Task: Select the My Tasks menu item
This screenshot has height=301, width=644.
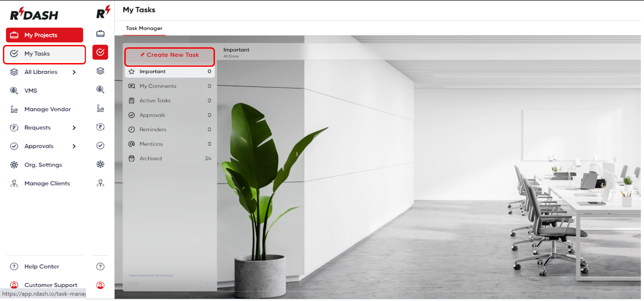Action: 44,53
